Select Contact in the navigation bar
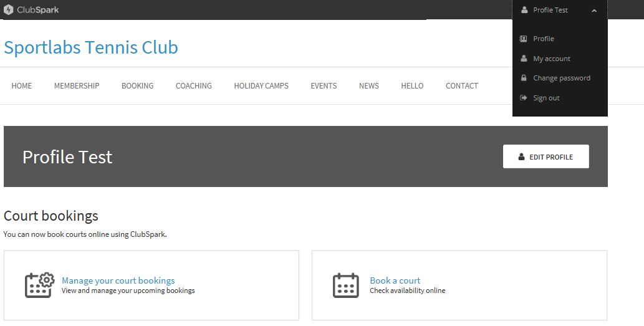Viewport: 644px width, 326px height. point(461,86)
